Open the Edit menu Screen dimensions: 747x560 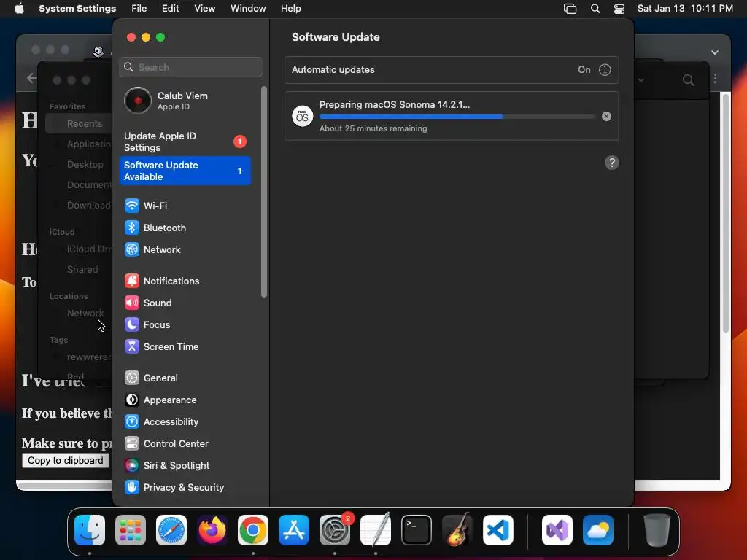tap(170, 9)
